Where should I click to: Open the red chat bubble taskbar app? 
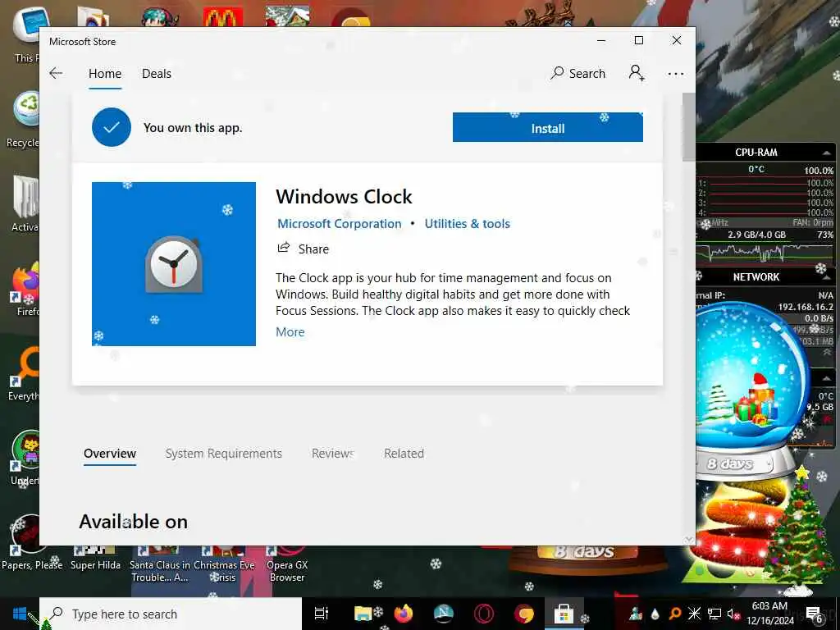[523, 614]
